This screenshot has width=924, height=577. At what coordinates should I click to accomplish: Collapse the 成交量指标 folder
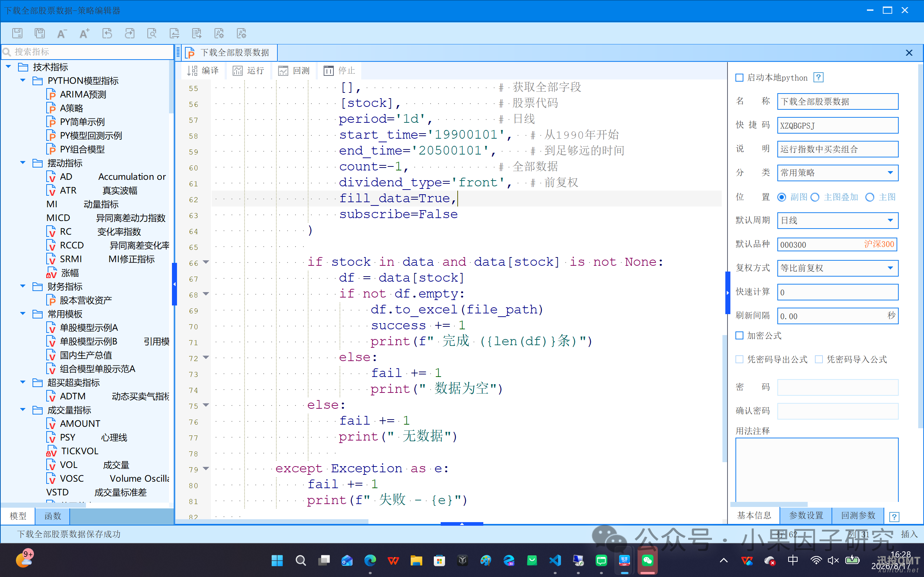(23, 410)
